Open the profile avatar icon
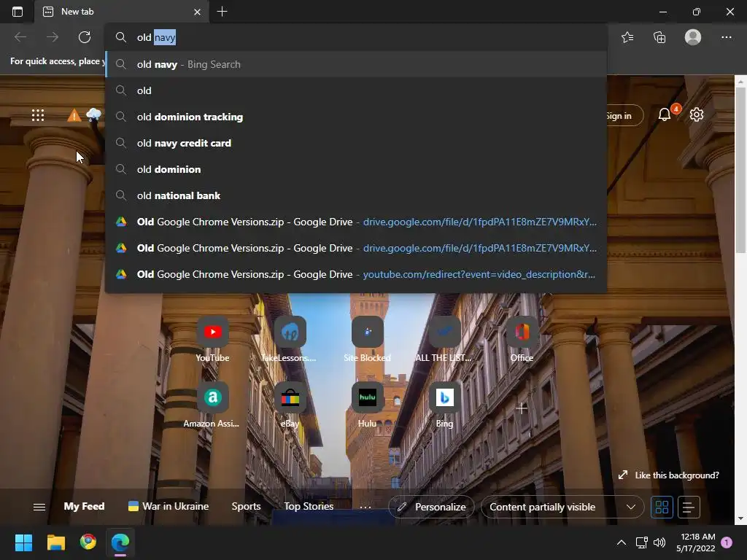 [693, 37]
